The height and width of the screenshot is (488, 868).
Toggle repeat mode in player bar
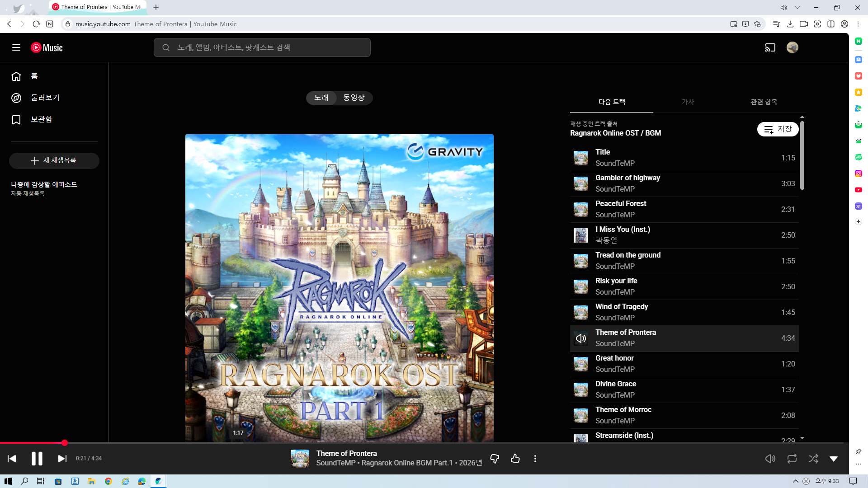tap(792, 459)
